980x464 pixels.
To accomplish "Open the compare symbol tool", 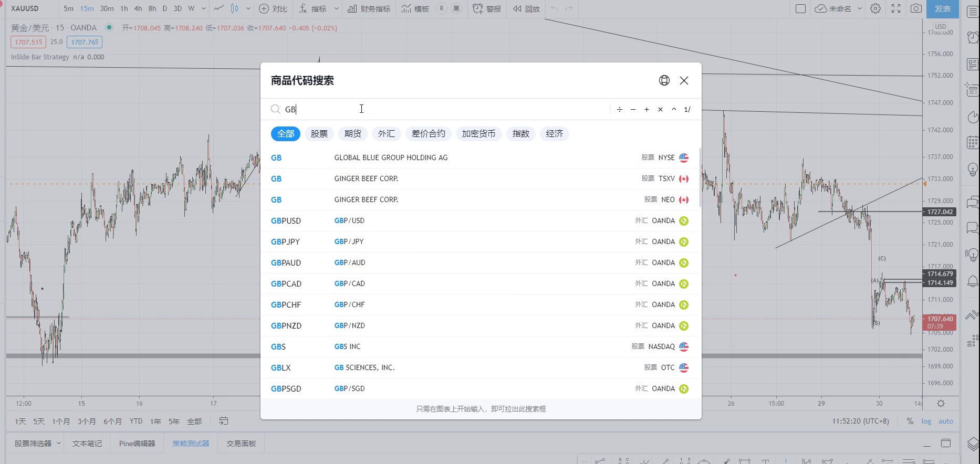I will point(273,8).
